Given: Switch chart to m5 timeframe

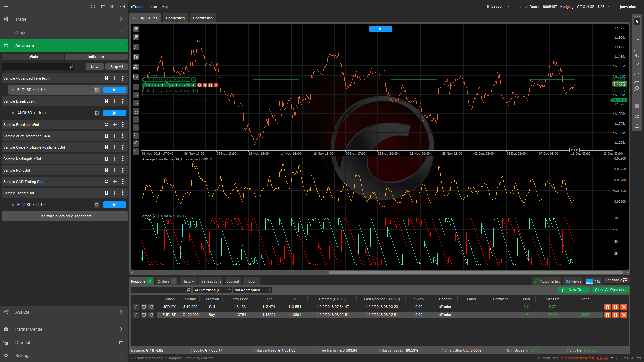Looking at the screenshot, I should point(136,95).
